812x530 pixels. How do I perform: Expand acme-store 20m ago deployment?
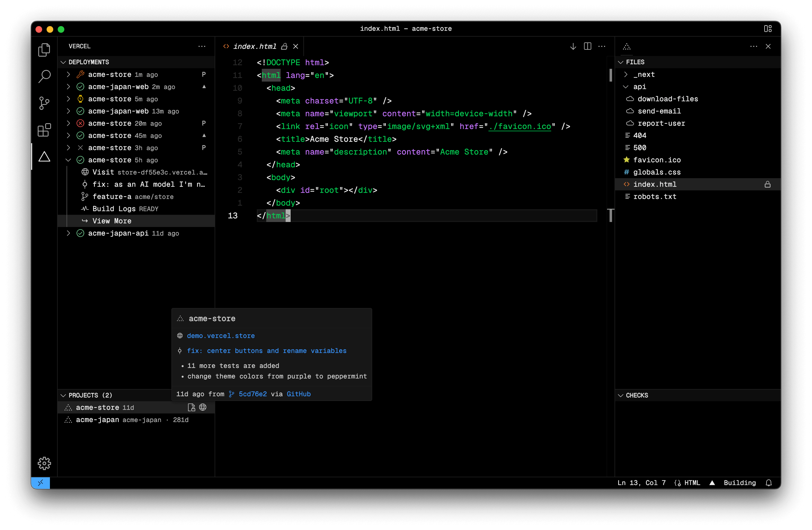pos(68,123)
